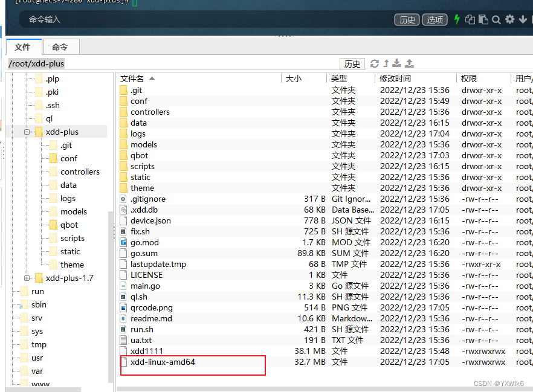Select the lastupdate.tmp file
The height and width of the screenshot is (392, 533).
click(x=158, y=265)
